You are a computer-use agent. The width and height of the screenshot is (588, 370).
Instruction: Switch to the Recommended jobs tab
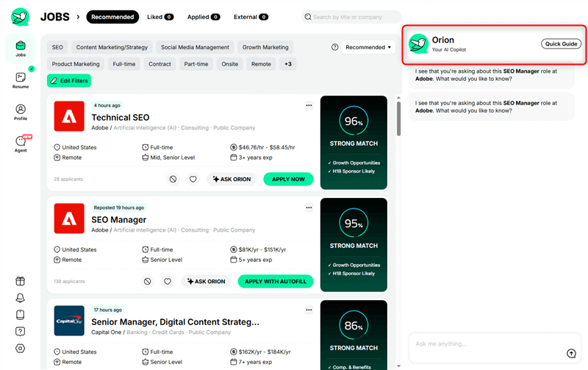pyautogui.click(x=112, y=17)
